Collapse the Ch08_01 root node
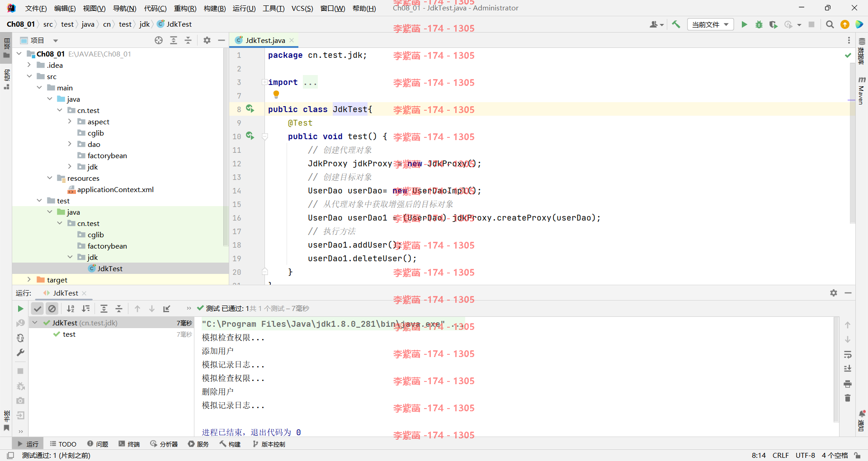 pos(19,54)
